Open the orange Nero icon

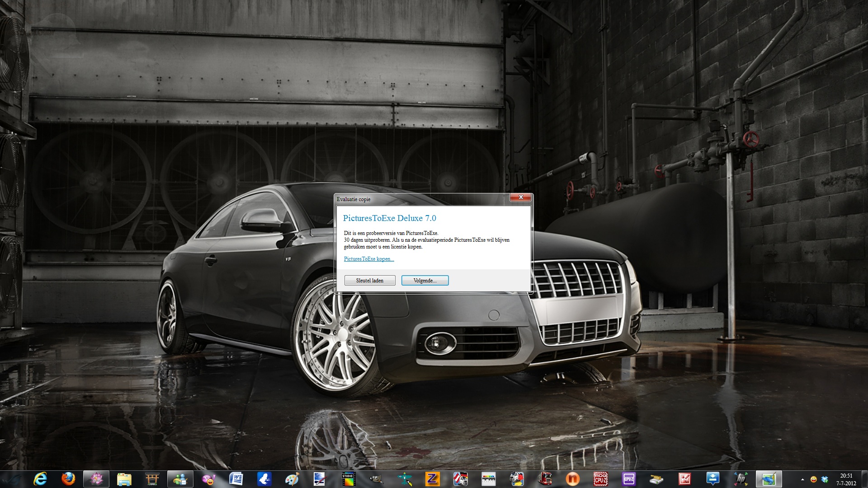(x=572, y=479)
